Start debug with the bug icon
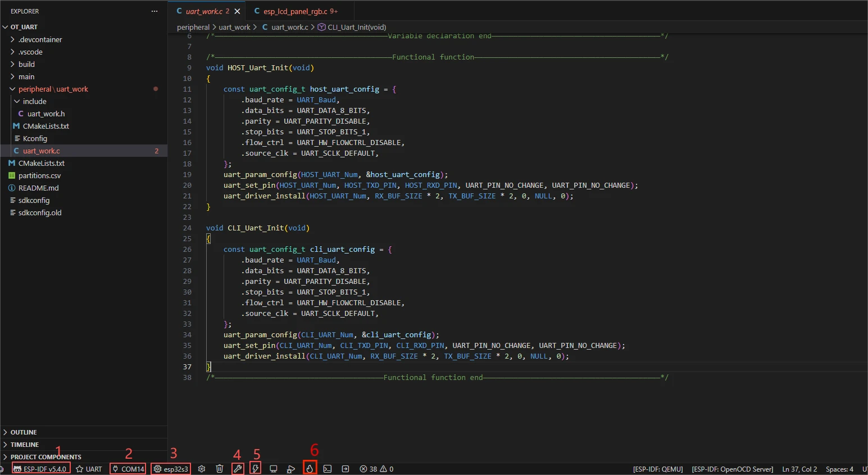The width and height of the screenshot is (868, 475). [291, 469]
